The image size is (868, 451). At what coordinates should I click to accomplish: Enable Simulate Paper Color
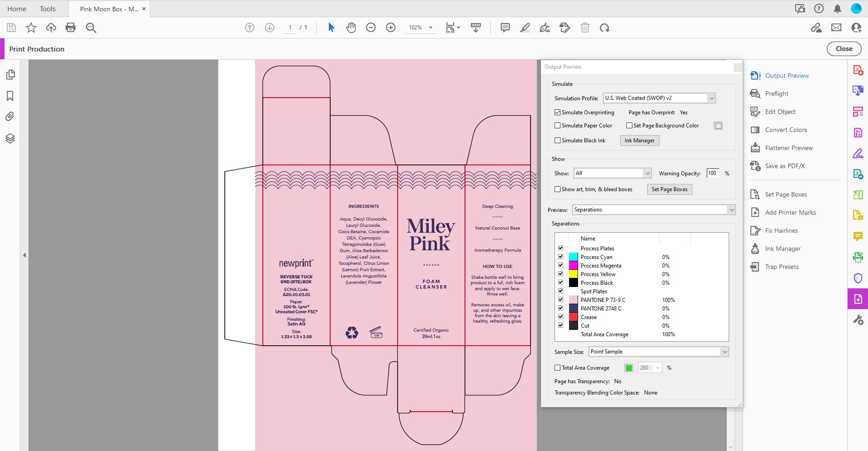tap(558, 125)
